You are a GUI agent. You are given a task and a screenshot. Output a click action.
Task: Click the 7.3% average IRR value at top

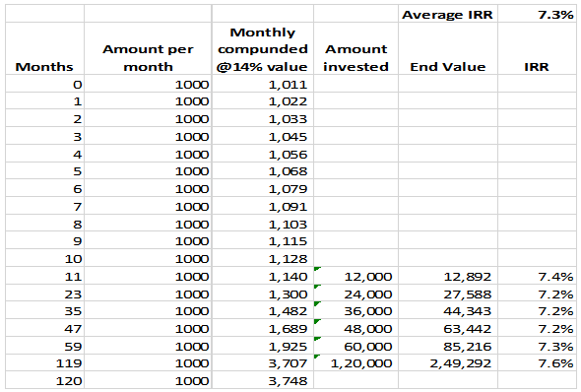pos(537,14)
